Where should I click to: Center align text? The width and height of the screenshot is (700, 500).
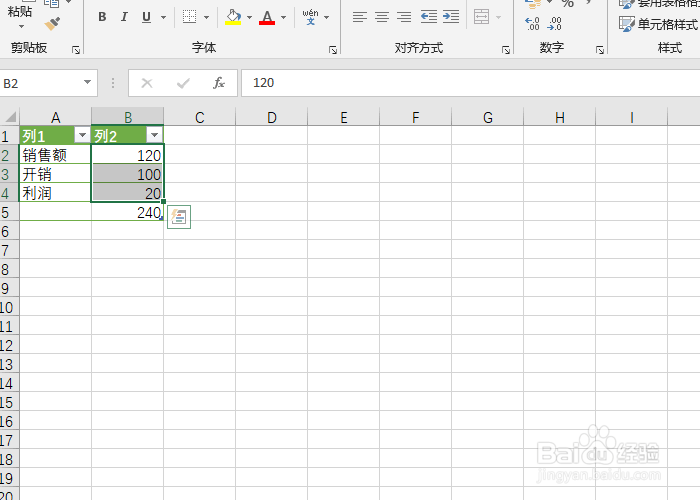point(382,17)
